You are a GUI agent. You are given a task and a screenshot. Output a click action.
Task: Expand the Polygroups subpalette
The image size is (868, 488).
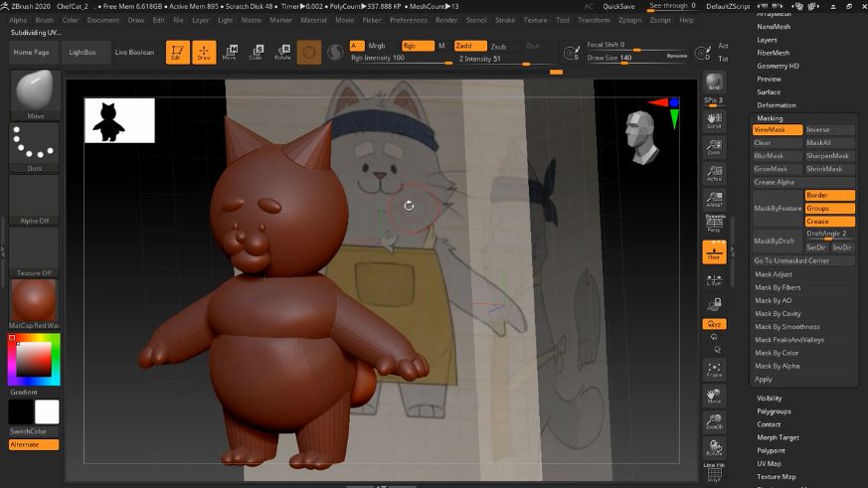[774, 411]
